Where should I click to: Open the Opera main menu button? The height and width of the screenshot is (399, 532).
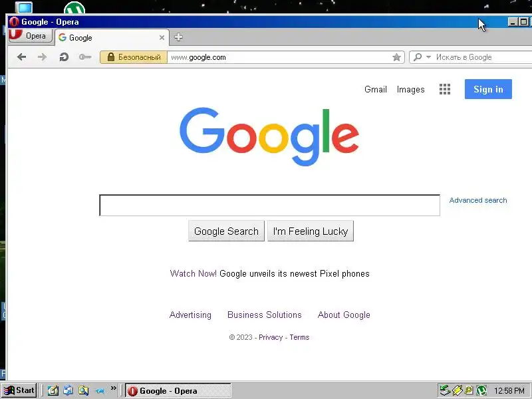pyautogui.click(x=31, y=36)
